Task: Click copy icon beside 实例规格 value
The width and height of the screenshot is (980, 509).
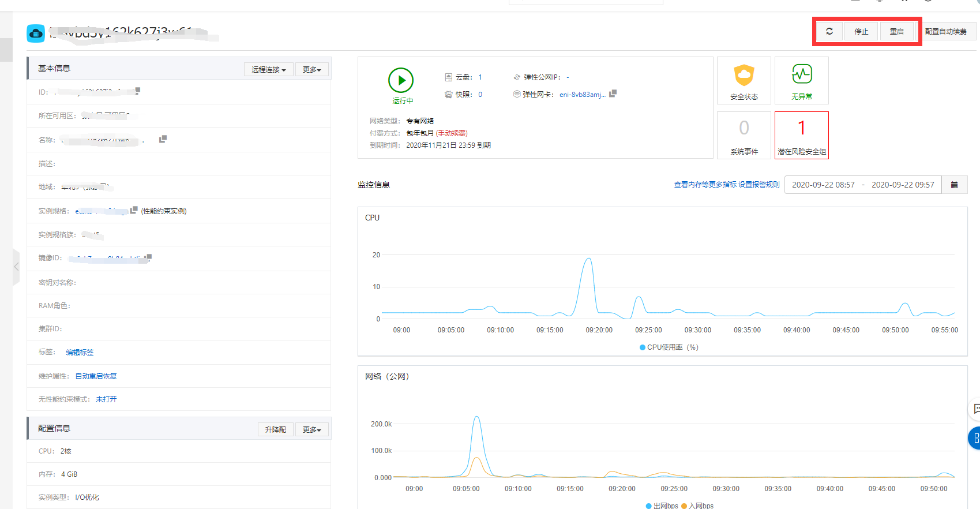Action: click(x=134, y=210)
